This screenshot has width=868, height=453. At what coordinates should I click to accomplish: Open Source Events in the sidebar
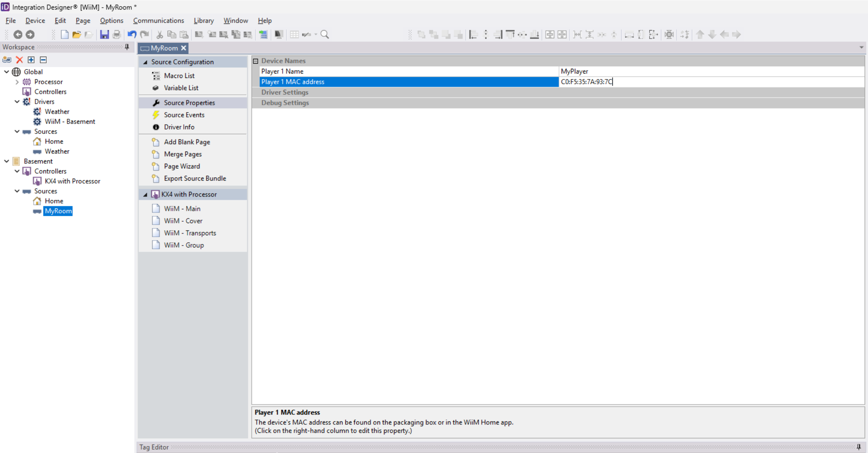pyautogui.click(x=184, y=115)
